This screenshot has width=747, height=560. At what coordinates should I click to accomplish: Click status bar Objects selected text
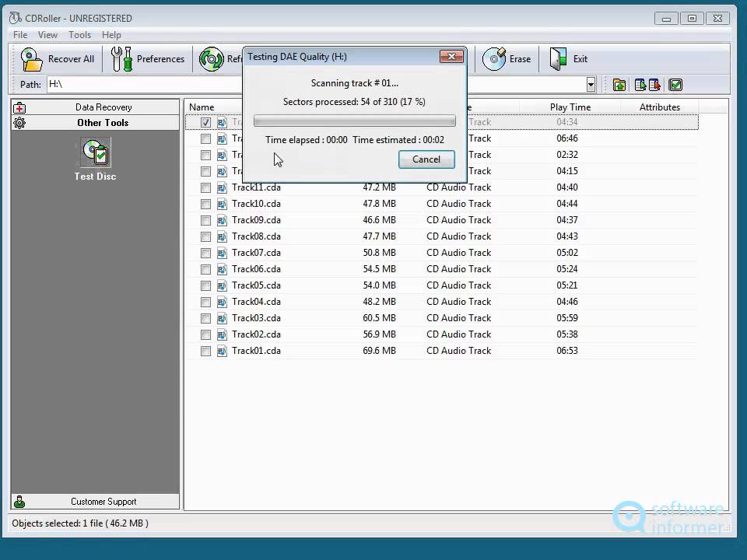coord(80,523)
